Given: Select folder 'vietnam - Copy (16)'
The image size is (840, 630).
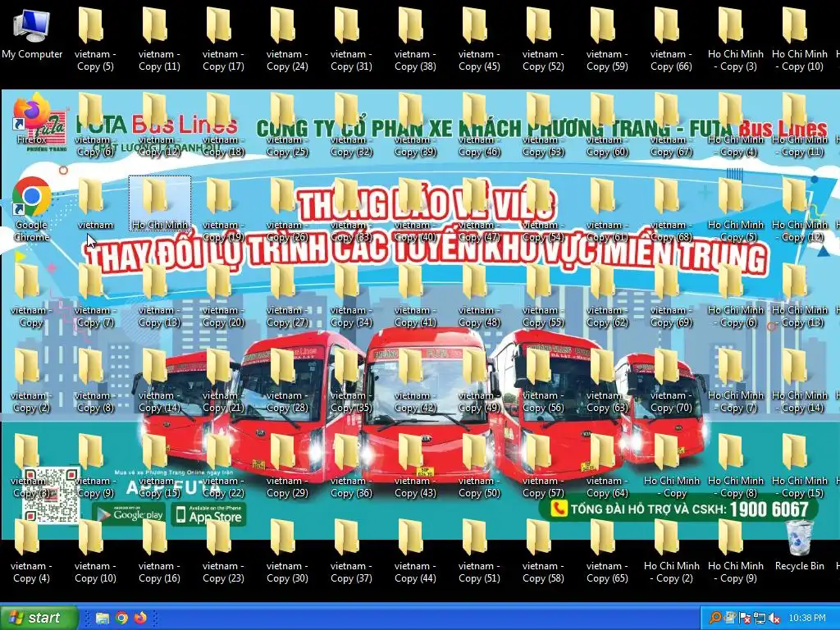Looking at the screenshot, I should click(x=159, y=552).
